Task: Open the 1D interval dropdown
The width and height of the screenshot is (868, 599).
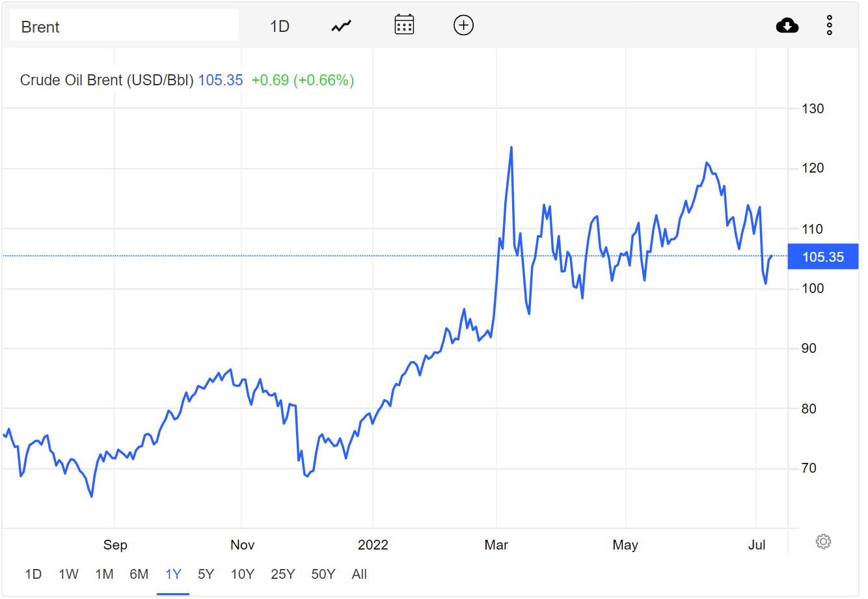Action: (280, 26)
